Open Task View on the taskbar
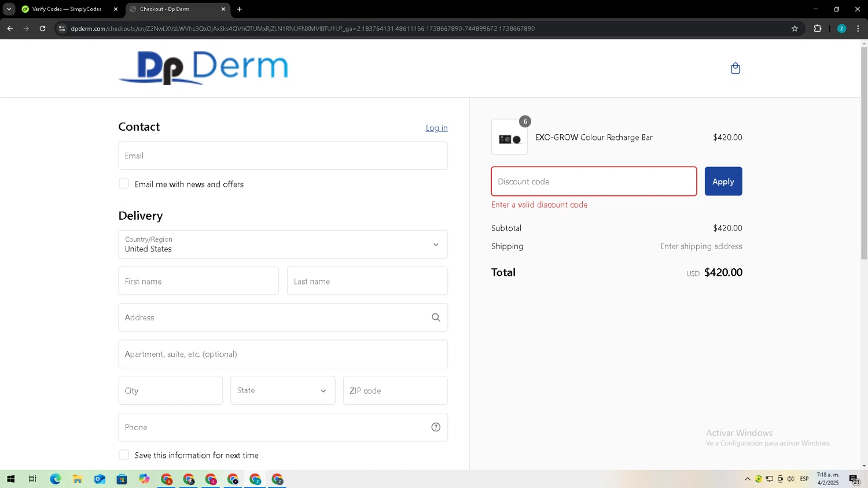 pyautogui.click(x=32, y=479)
